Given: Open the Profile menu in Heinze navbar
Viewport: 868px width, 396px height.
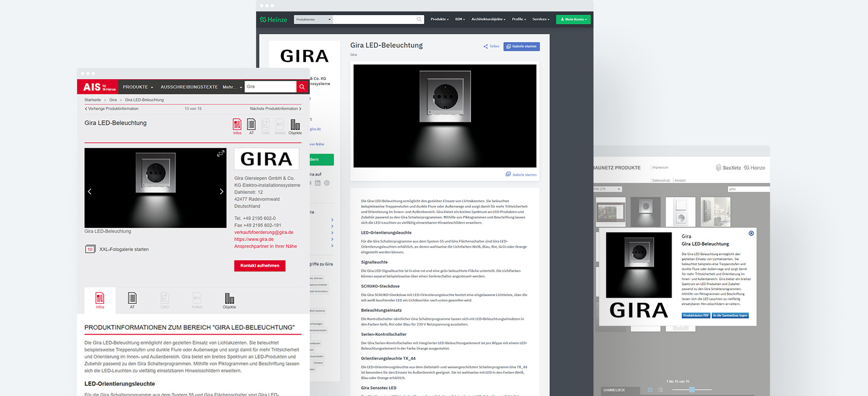Looking at the screenshot, I should 519,19.
